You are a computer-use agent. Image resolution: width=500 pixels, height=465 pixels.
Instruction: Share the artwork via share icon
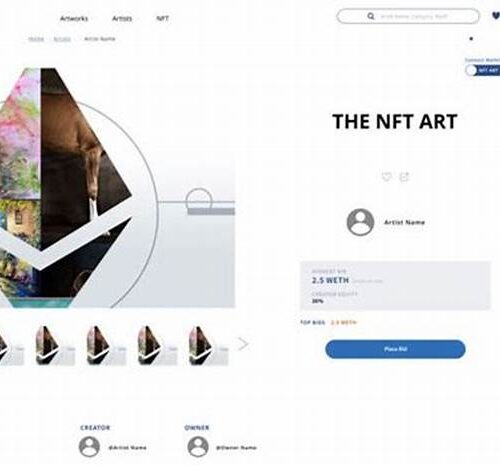click(404, 177)
